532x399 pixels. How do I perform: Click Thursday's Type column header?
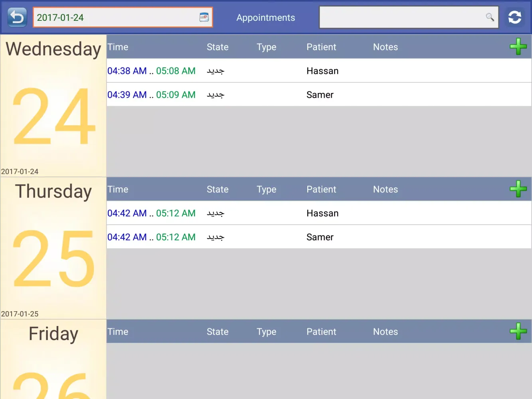click(267, 190)
